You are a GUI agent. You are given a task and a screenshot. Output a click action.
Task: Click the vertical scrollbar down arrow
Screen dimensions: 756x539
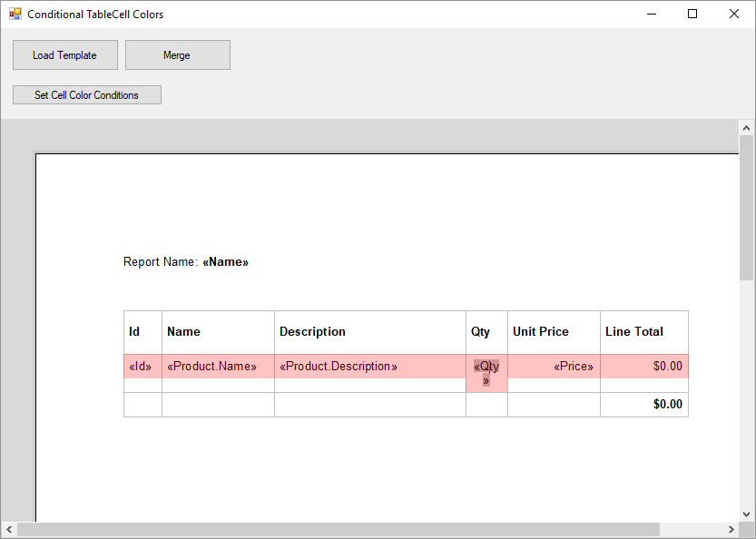(x=746, y=514)
